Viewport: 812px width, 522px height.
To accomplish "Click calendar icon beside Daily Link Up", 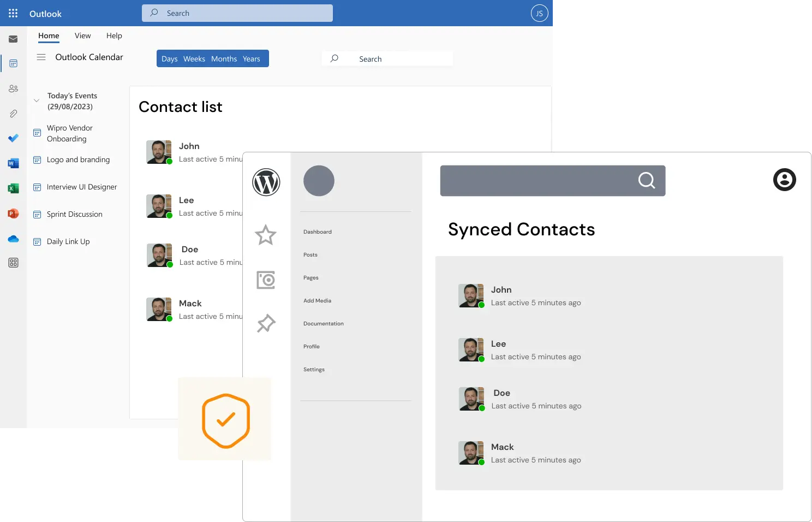I will click(37, 242).
